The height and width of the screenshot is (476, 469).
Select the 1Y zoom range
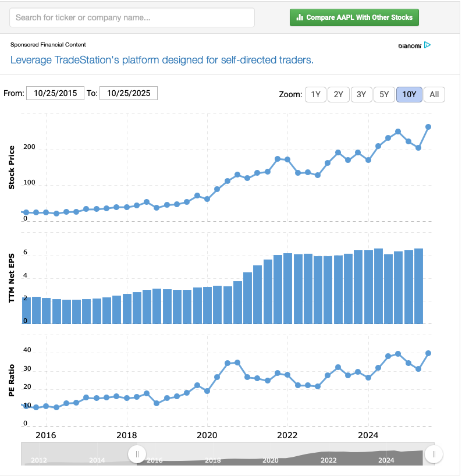click(x=315, y=94)
